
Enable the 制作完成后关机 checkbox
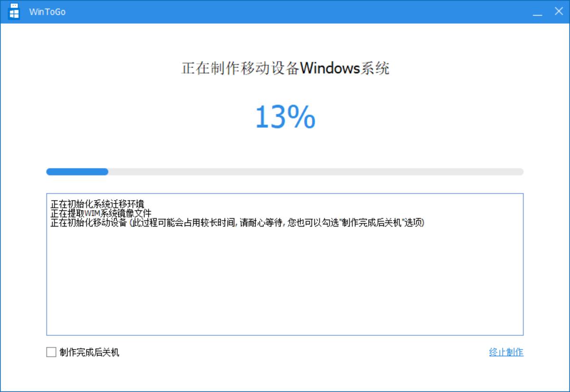[x=51, y=352]
